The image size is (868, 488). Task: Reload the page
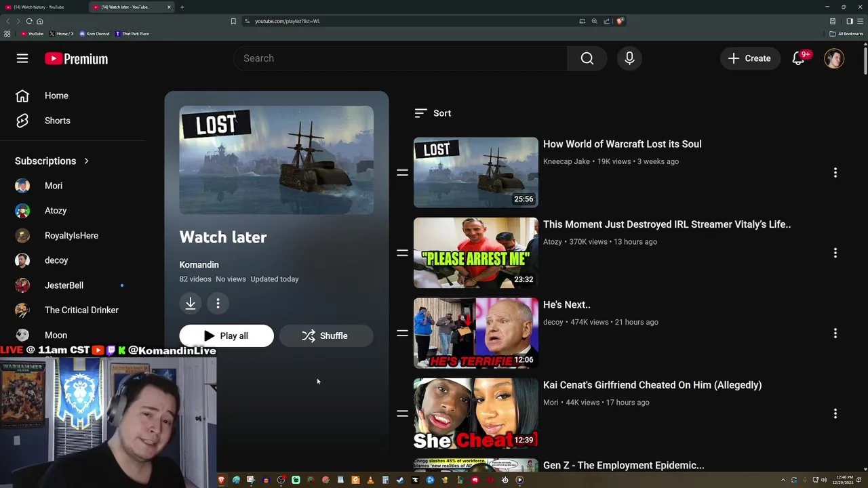29,21
